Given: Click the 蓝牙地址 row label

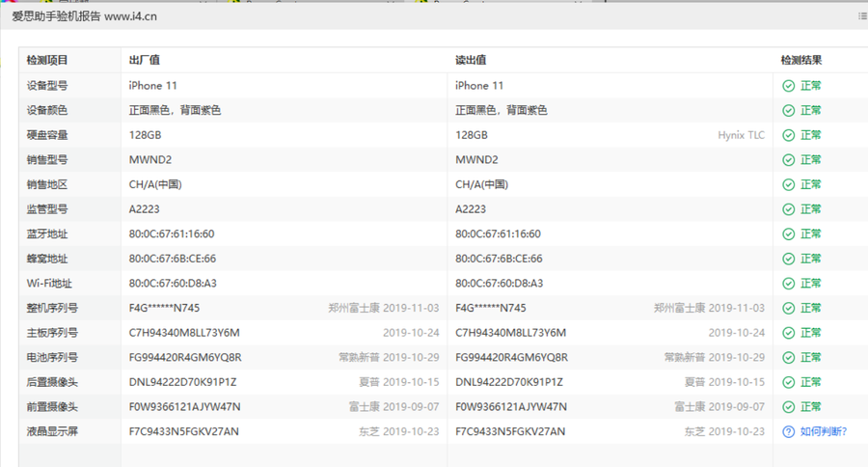Looking at the screenshot, I should [47, 234].
